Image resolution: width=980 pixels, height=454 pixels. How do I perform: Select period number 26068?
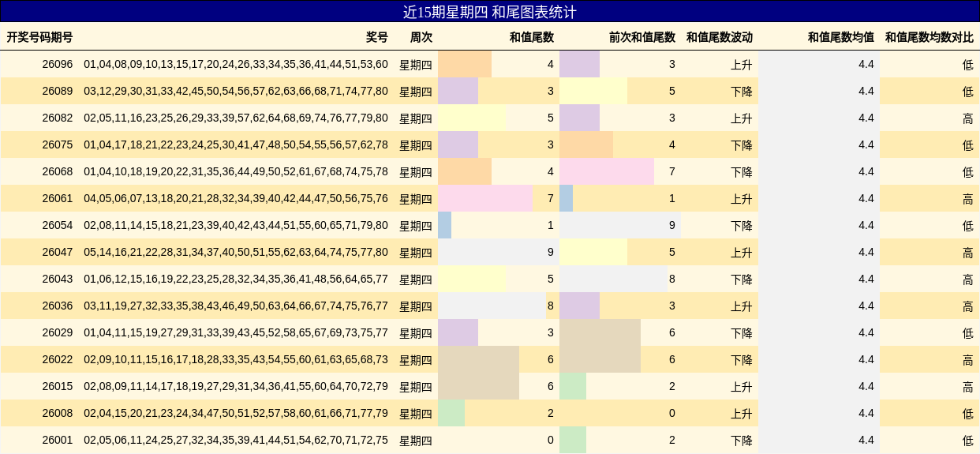(x=58, y=171)
